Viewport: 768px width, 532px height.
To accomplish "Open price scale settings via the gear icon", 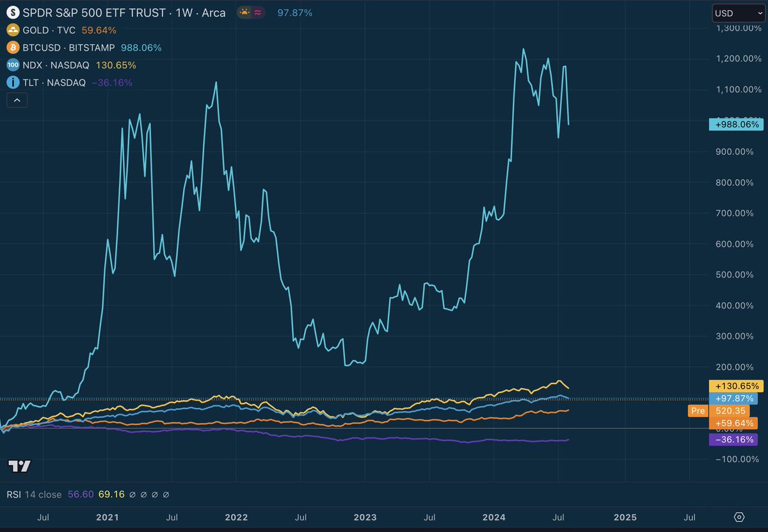I will 739,517.
